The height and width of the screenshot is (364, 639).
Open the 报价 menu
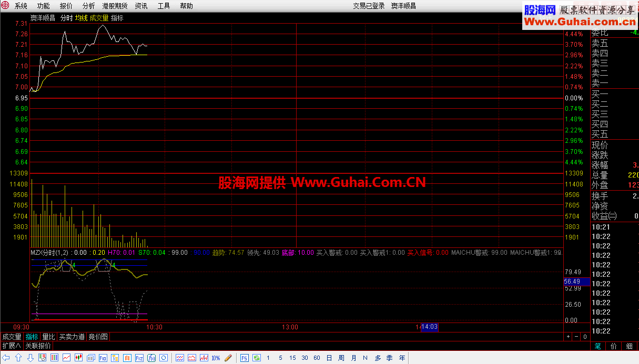tap(66, 6)
